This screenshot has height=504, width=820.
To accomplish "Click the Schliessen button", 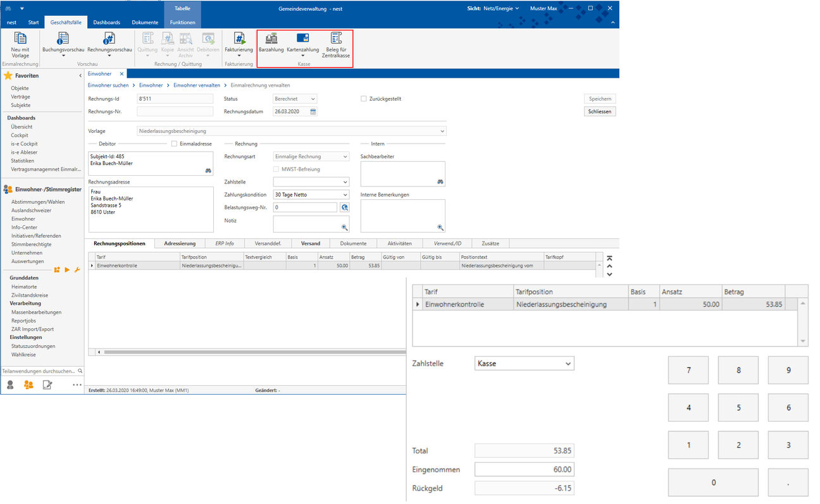I will [x=600, y=111].
